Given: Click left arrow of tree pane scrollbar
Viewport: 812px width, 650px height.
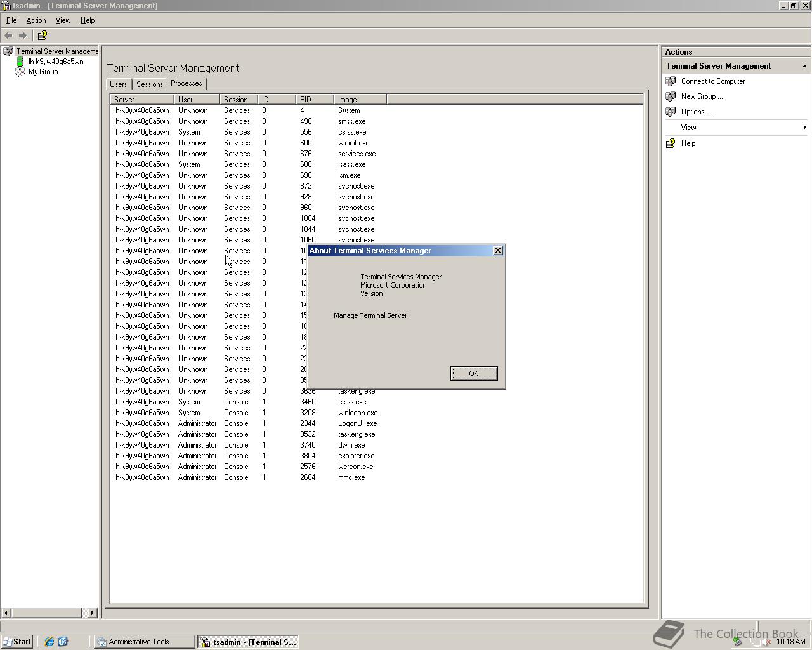Looking at the screenshot, I should click(x=6, y=613).
